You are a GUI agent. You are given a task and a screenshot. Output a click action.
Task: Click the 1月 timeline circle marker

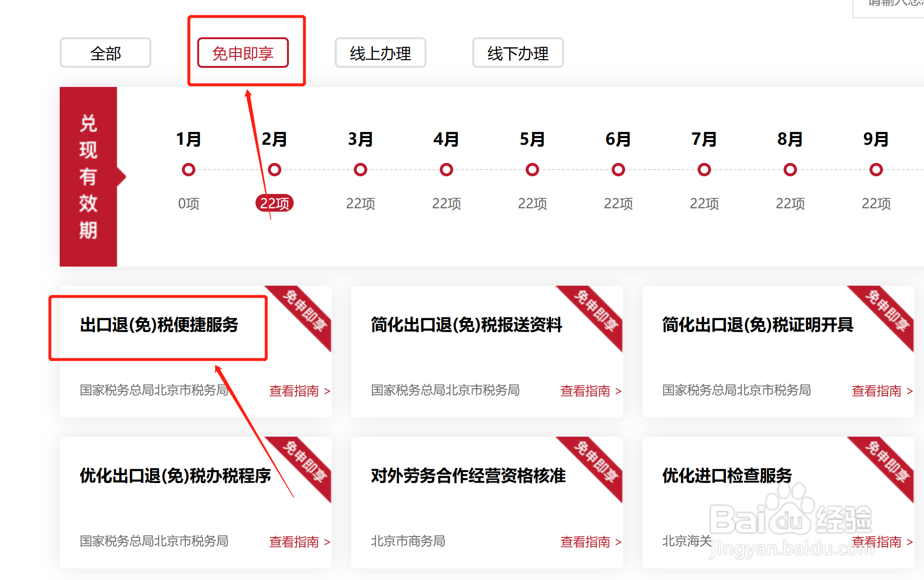point(189,170)
